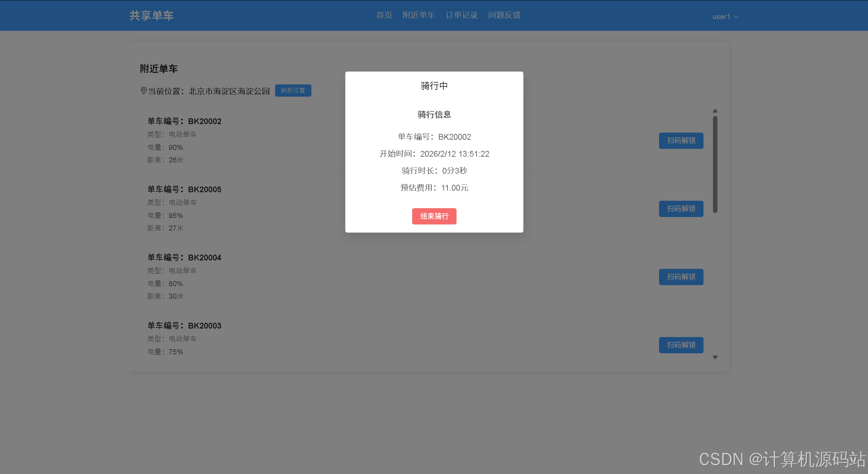Click the location pin icon

[x=143, y=91]
